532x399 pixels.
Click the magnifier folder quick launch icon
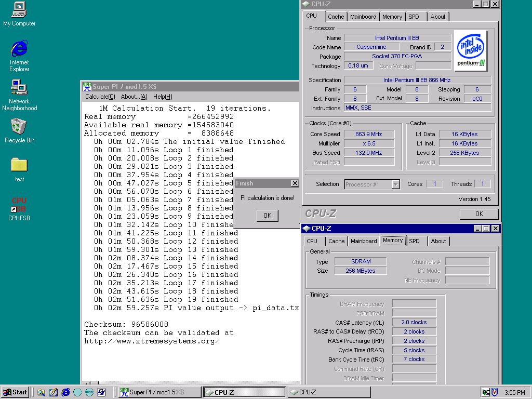pyautogui.click(x=42, y=393)
